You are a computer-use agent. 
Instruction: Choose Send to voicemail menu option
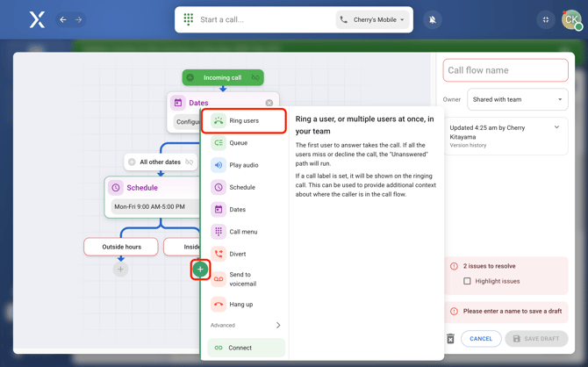click(242, 279)
